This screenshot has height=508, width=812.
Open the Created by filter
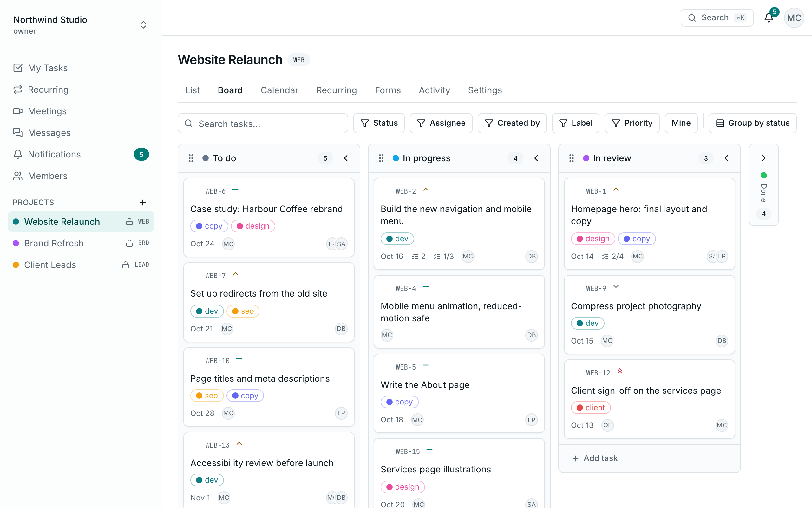(512, 123)
